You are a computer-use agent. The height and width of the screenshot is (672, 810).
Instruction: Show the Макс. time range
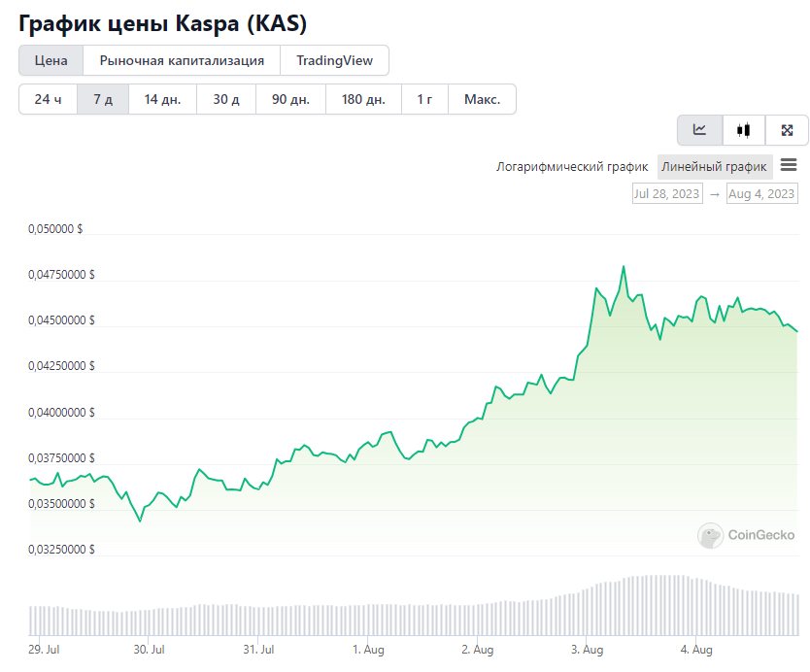(x=482, y=99)
